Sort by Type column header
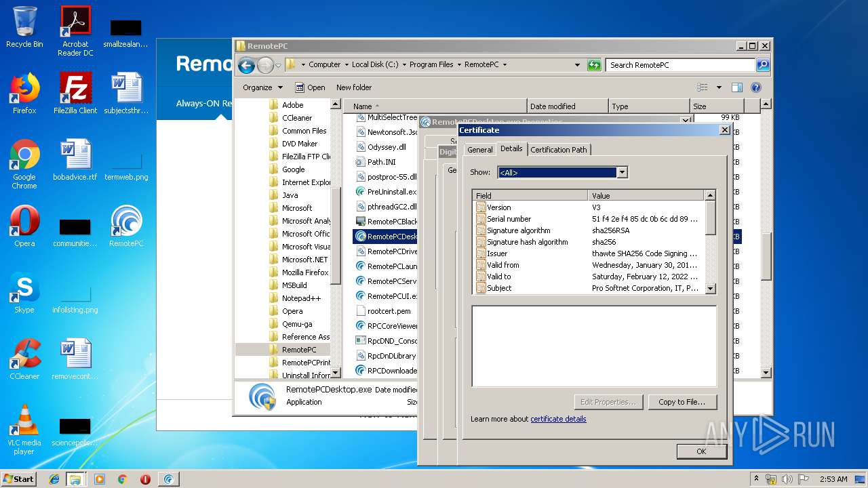868x488 pixels. pyautogui.click(x=648, y=106)
